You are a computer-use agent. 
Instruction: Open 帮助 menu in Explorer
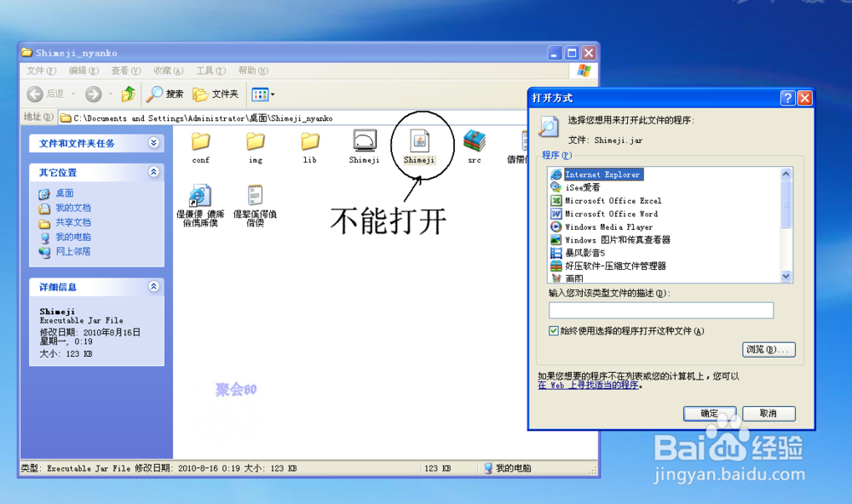253,71
